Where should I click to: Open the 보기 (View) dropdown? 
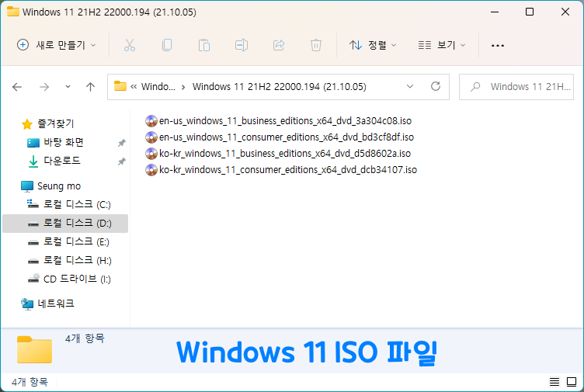[442, 45]
